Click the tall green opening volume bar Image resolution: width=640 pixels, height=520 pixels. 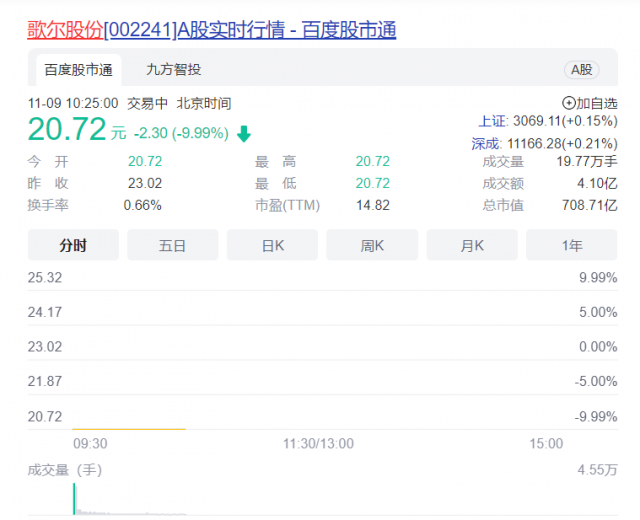[74, 499]
